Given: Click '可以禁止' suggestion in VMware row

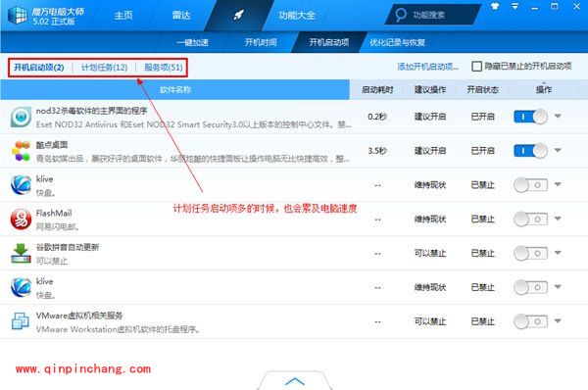Looking at the screenshot, I should coord(430,321).
